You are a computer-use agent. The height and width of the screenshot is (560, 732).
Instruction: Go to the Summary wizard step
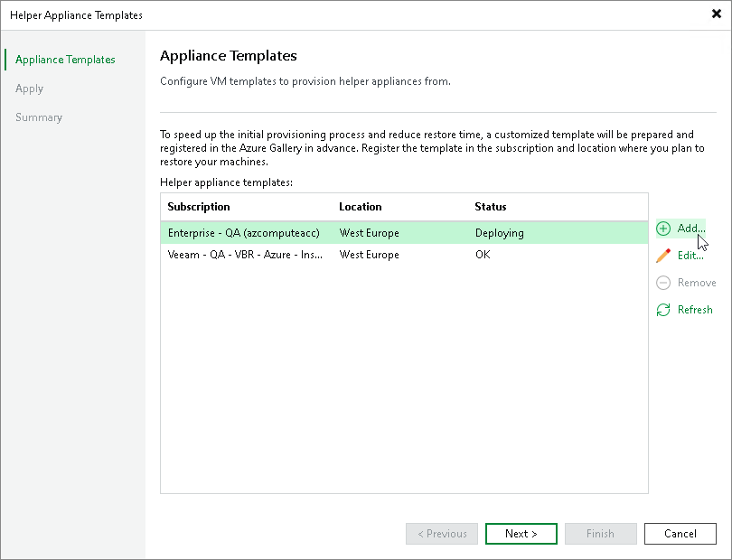(39, 117)
